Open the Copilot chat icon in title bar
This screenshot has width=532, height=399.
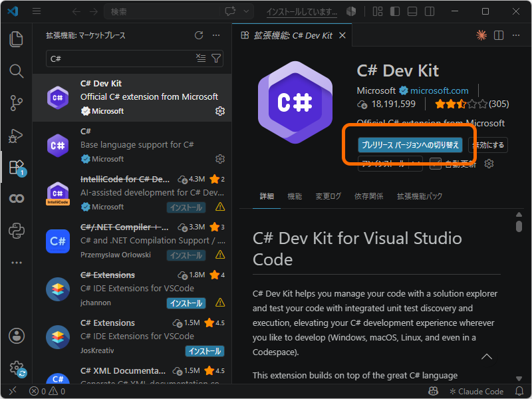pos(230,11)
